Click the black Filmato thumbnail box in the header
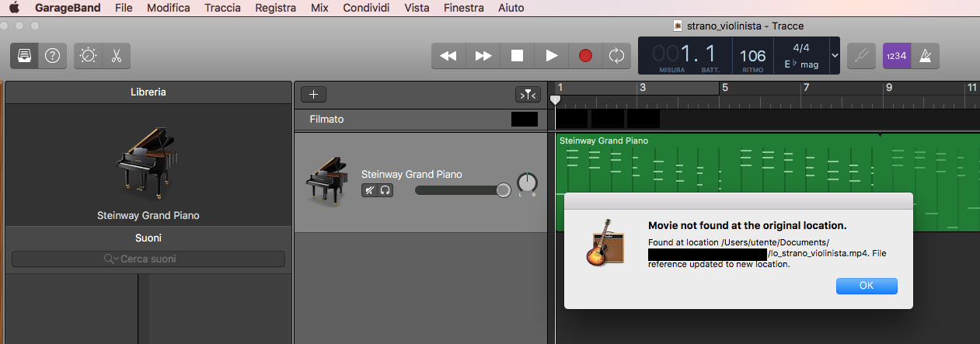This screenshot has width=980, height=344. coord(525,120)
